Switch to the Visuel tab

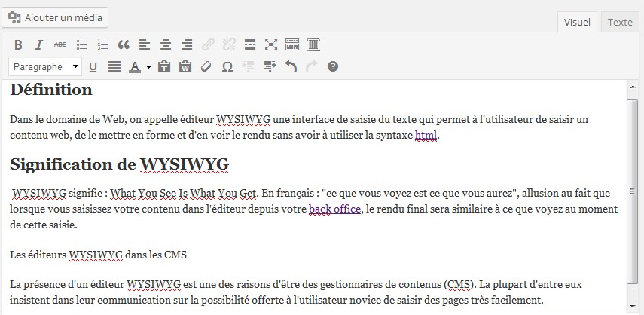[x=577, y=22]
